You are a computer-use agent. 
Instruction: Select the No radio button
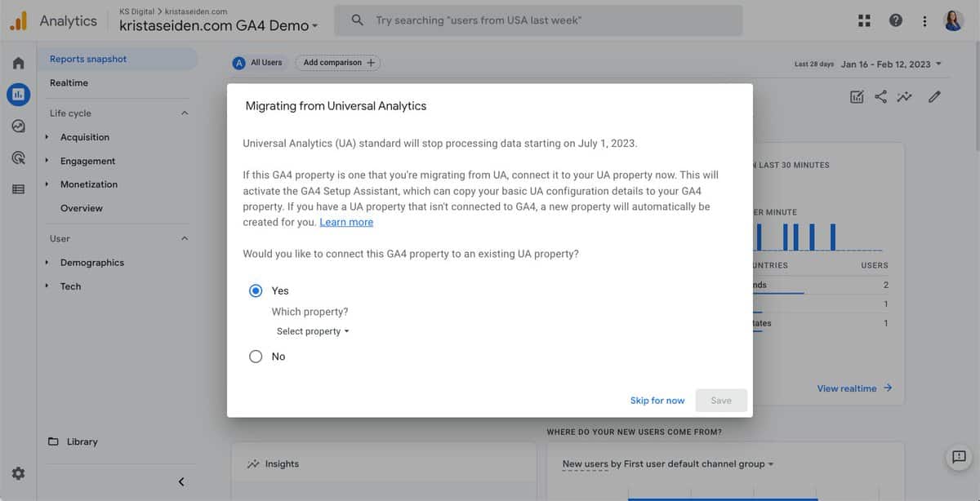tap(256, 356)
